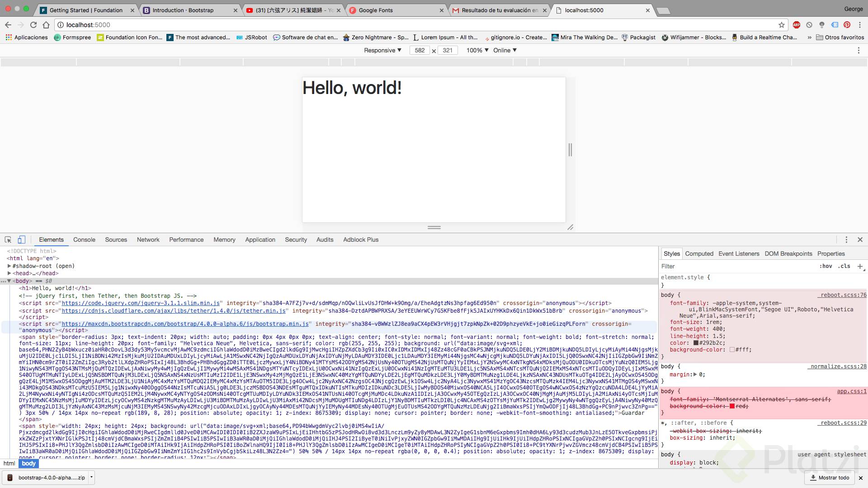
Task: Click the Adblock Plus extension icon
Action: [797, 25]
